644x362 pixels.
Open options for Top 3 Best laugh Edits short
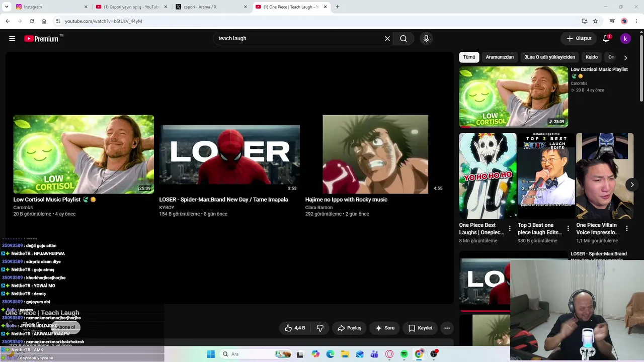[x=568, y=229]
